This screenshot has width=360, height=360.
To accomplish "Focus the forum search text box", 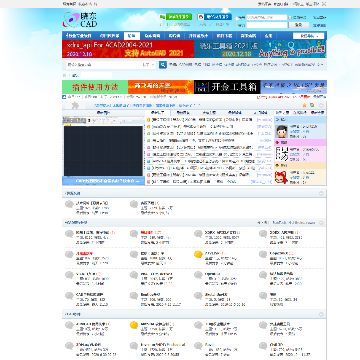I will 103,65.
